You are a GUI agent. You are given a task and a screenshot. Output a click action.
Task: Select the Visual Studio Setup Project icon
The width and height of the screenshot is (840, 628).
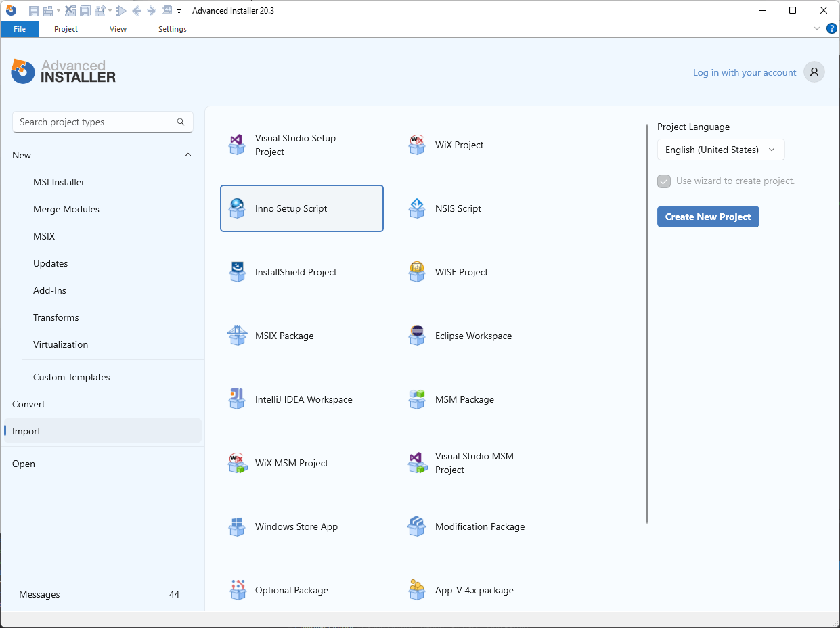pos(236,145)
